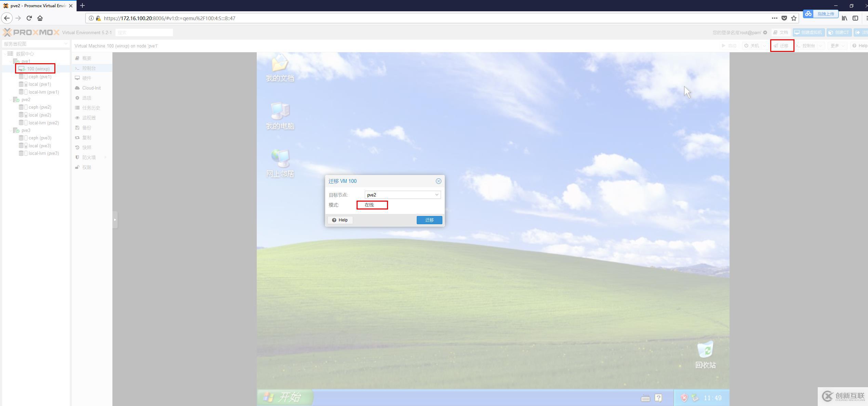Collapse the console side panel handle
Viewport: 868px width, 406px height.
(115, 219)
